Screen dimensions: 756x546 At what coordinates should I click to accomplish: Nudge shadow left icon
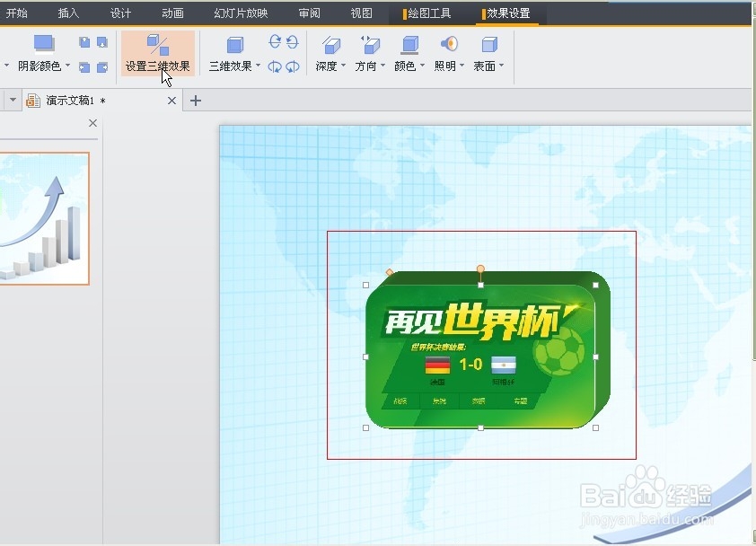click(84, 67)
